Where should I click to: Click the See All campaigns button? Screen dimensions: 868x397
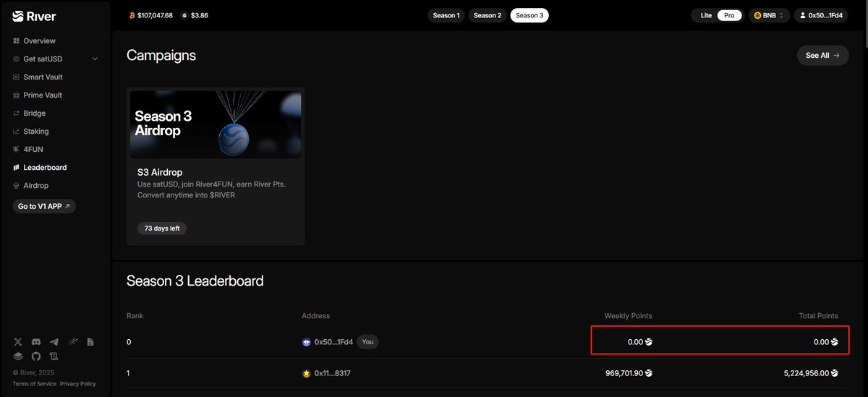coord(822,55)
